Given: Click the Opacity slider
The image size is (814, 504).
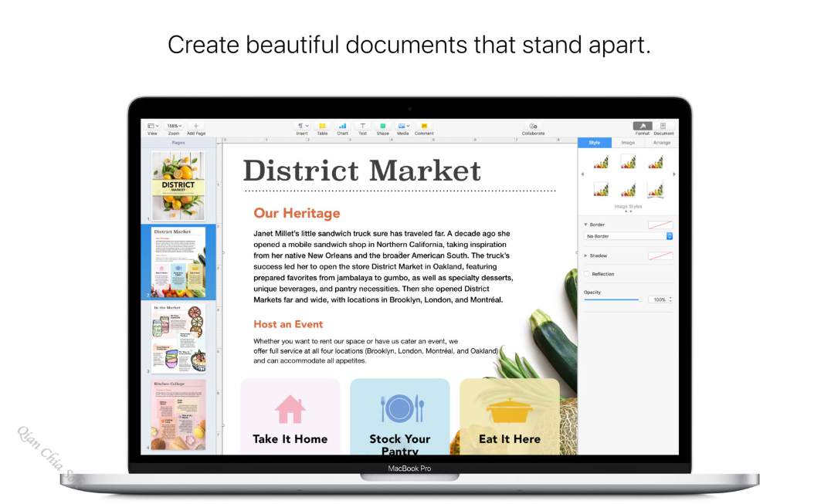Looking at the screenshot, I should (613, 299).
